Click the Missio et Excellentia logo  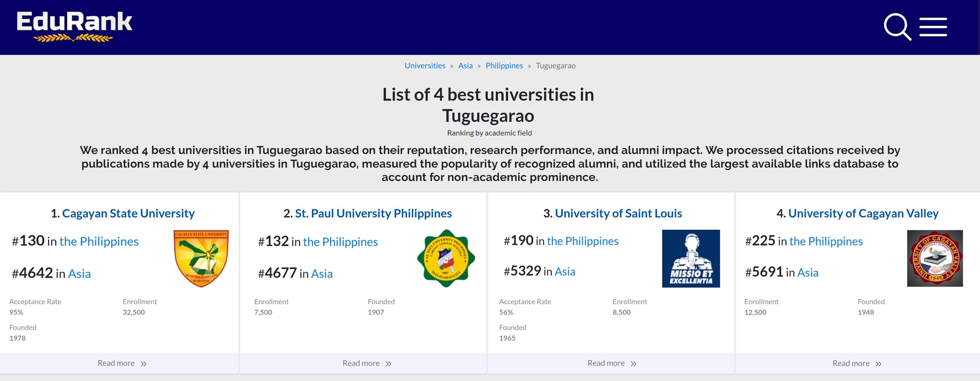pyautogui.click(x=691, y=259)
